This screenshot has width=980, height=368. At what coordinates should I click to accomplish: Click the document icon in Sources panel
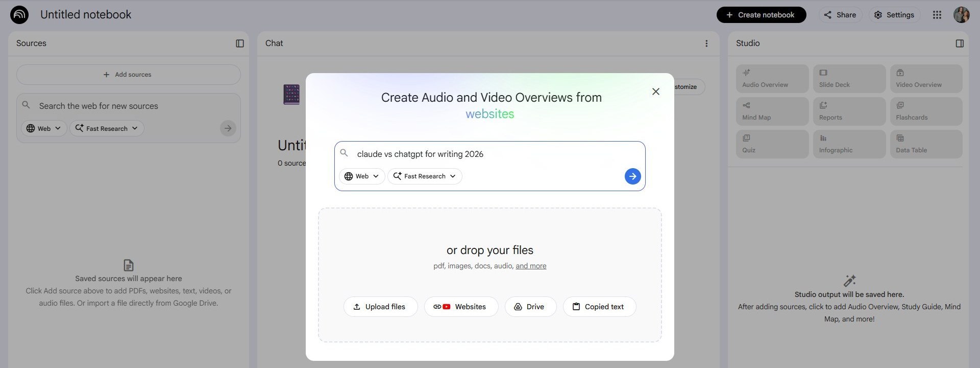129,265
